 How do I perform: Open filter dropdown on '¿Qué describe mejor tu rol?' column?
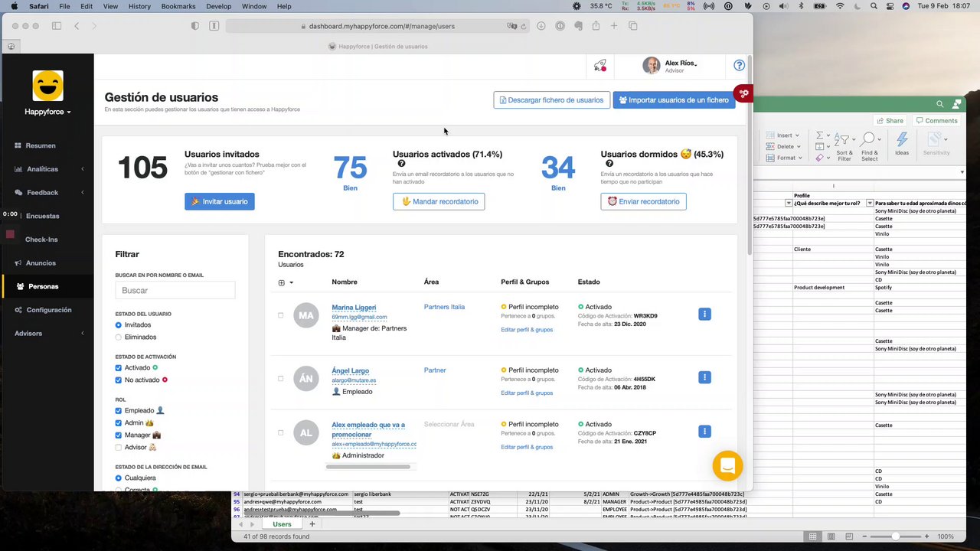point(869,204)
